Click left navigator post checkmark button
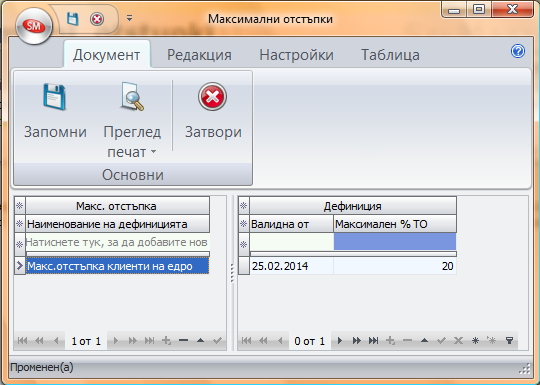The width and height of the screenshot is (540, 385). [x=217, y=341]
